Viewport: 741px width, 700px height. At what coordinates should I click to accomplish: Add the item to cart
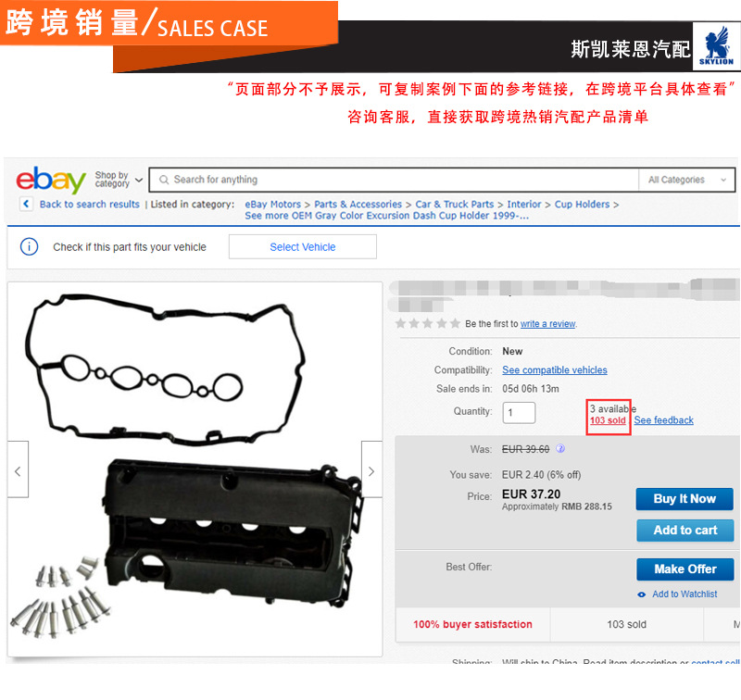click(684, 530)
